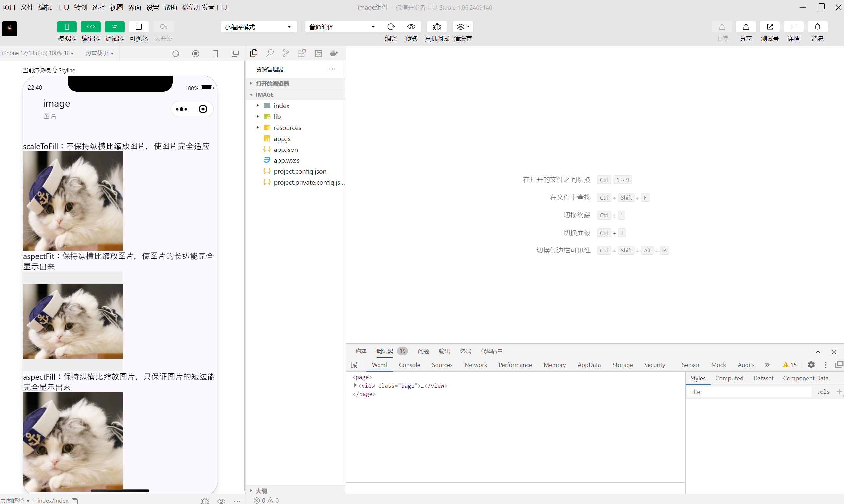844x504 pixels.
Task: Open DevTools settings gear icon
Action: (811, 365)
